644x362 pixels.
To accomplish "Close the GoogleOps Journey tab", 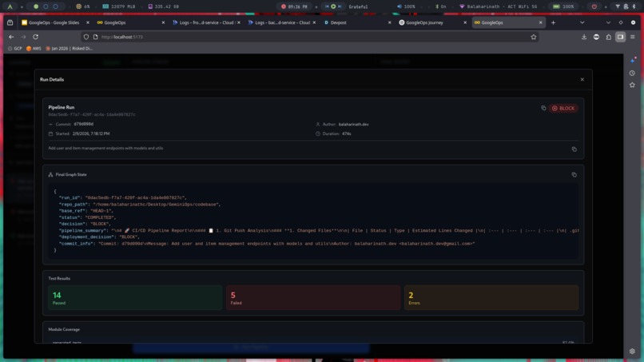I will click(x=465, y=22).
